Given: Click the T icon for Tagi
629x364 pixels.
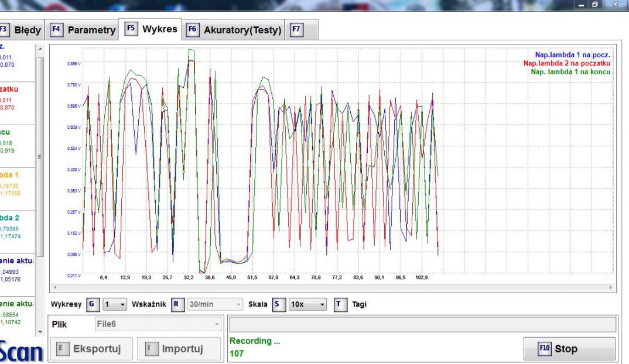Looking at the screenshot, I should [x=339, y=304].
